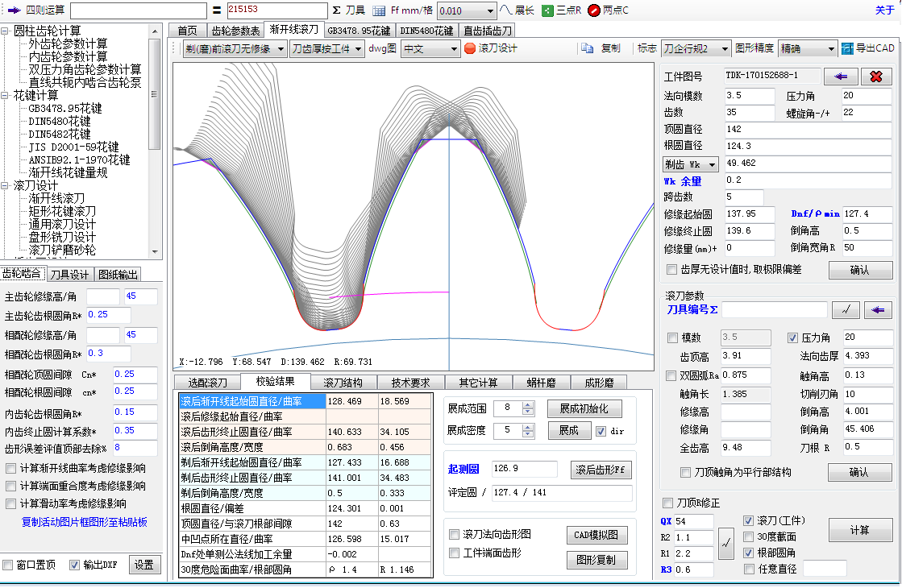Viewport: 902px width, 588px height.
Task: Open the 刀齿厚按工件 dropdown
Action: coord(358,49)
